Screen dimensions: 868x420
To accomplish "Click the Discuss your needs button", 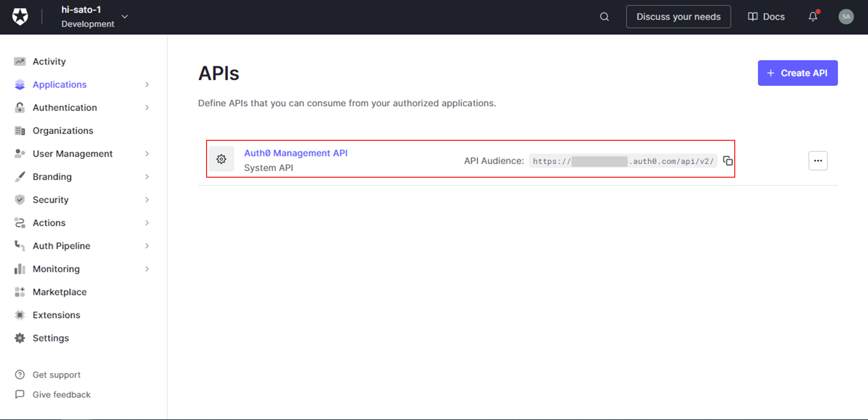I will (x=678, y=17).
